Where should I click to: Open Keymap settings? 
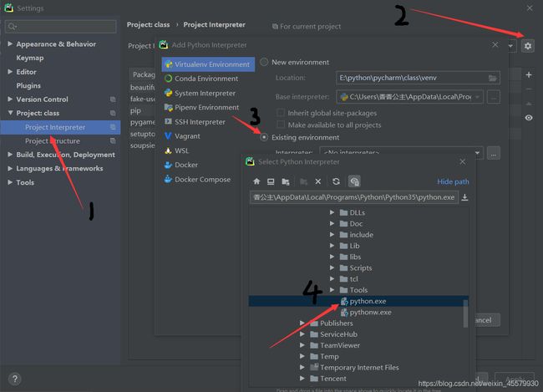(x=30, y=58)
